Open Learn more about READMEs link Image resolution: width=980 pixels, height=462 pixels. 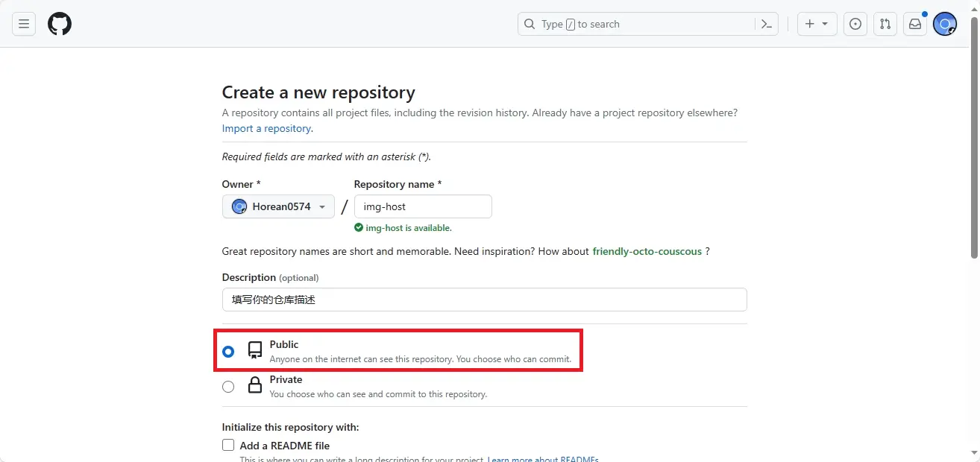(x=542, y=459)
